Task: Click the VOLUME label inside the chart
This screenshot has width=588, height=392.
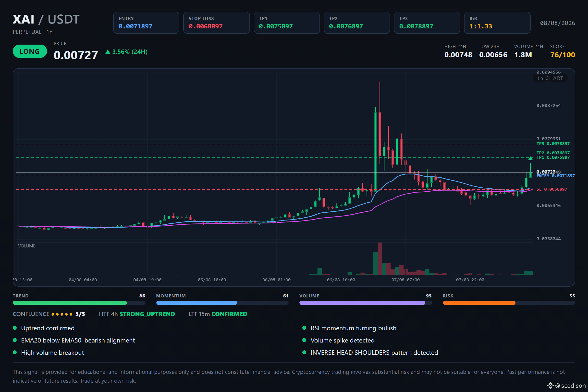Action: tap(27, 246)
